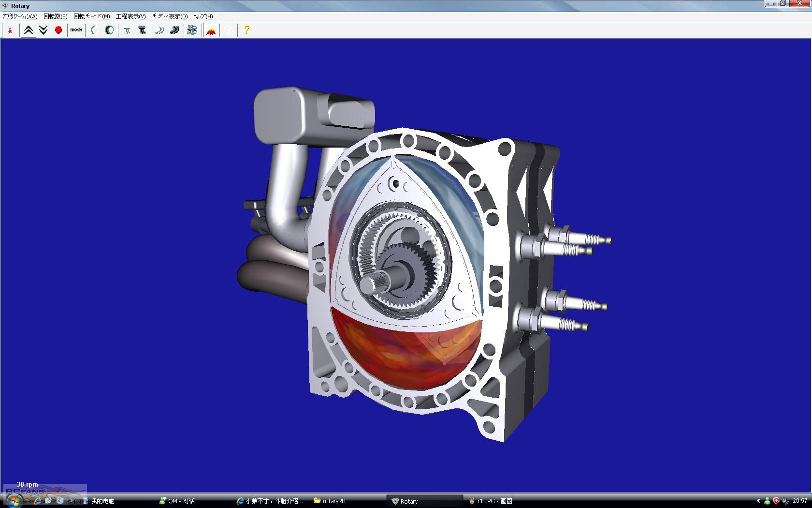
Task: Open the モデル表示(D) menu
Action: coord(170,16)
